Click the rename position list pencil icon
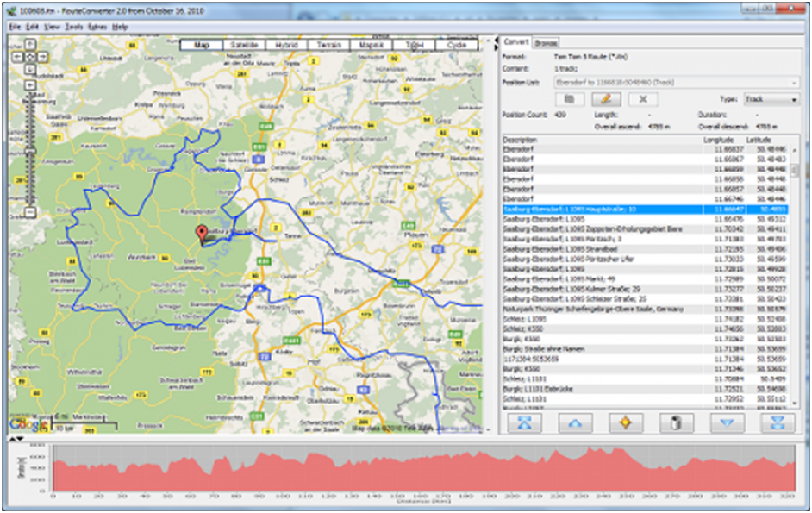812x513 pixels. pyautogui.click(x=606, y=98)
